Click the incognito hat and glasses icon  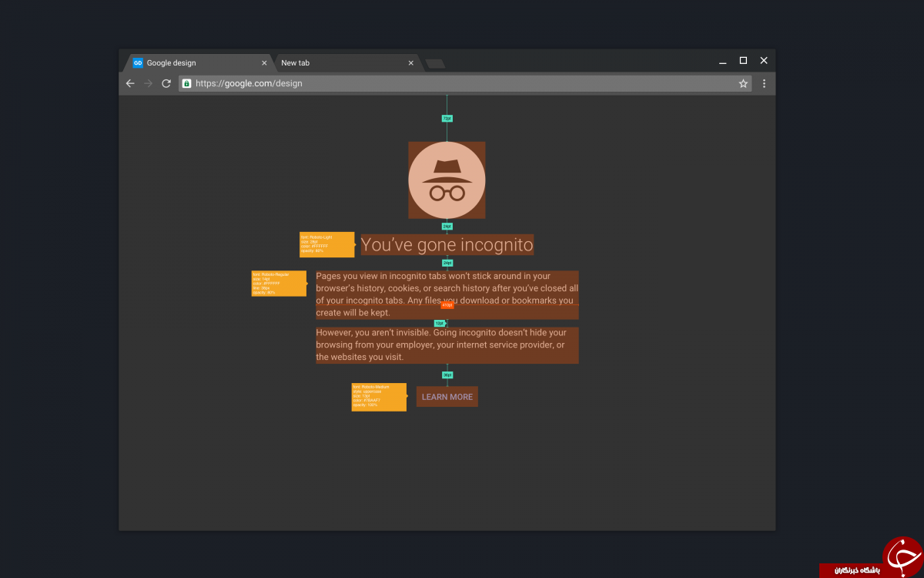click(447, 180)
